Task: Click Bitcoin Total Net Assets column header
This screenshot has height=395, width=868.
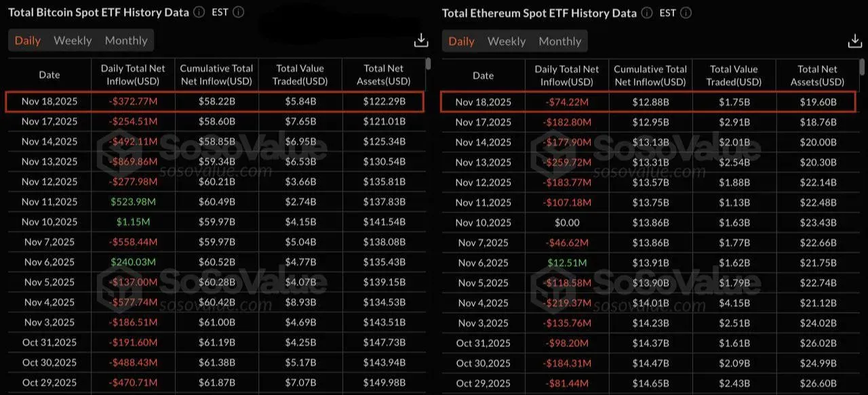Action: coord(384,75)
